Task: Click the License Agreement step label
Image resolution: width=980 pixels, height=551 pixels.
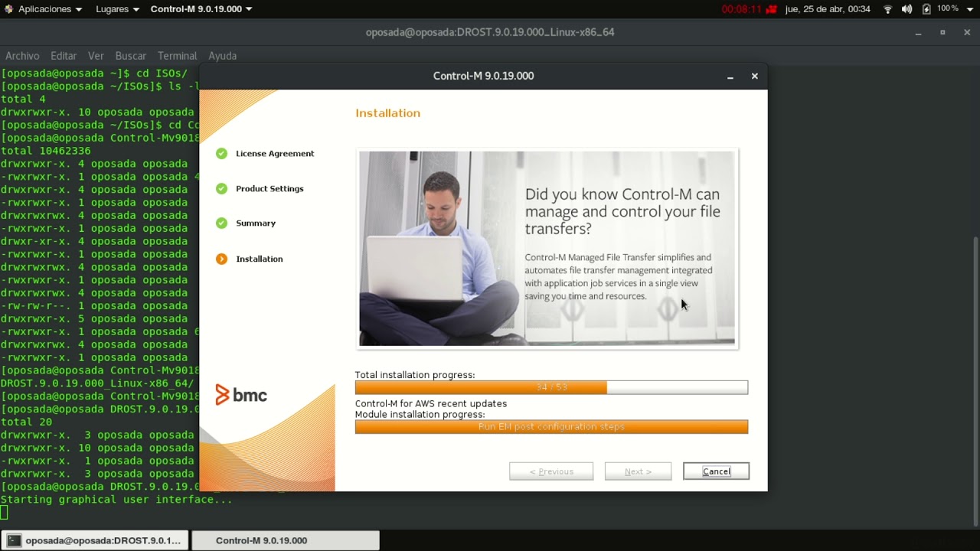Action: (x=275, y=154)
